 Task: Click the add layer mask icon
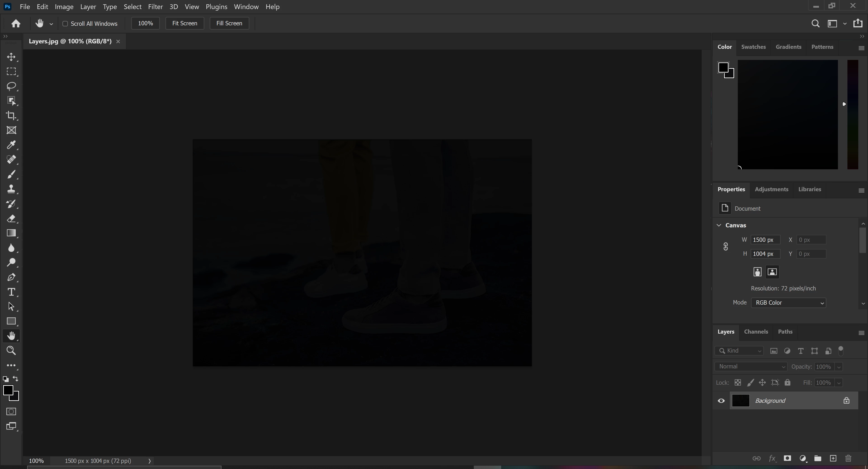tap(787, 458)
